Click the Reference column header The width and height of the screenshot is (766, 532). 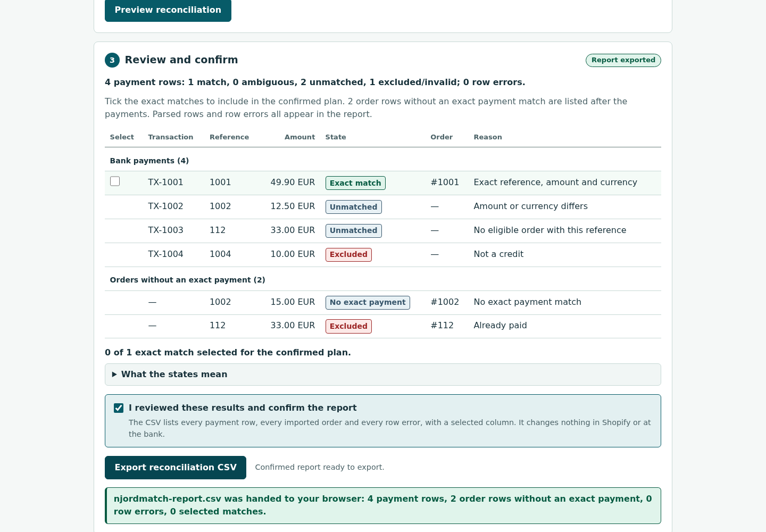pos(229,137)
